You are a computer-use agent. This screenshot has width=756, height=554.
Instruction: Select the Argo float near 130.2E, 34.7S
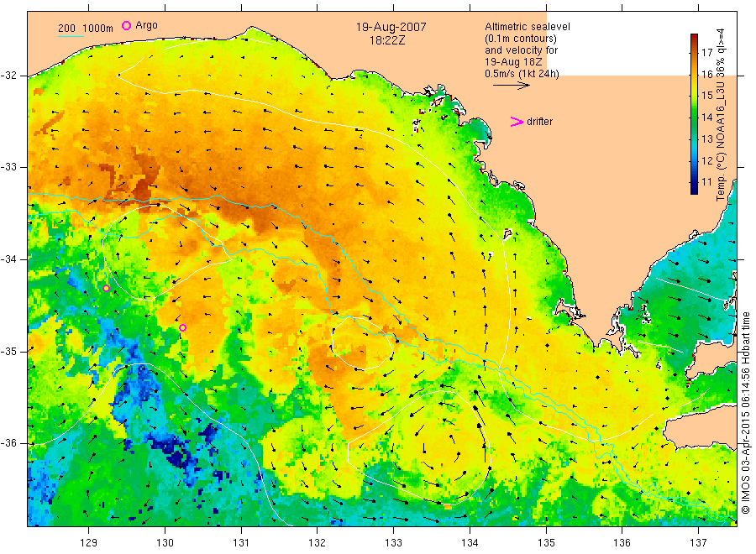[x=183, y=328]
